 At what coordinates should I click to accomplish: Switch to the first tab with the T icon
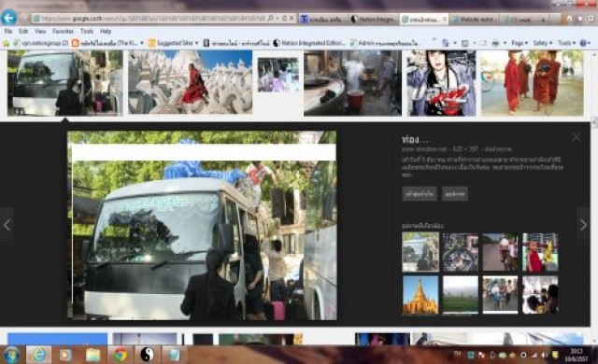click(x=323, y=19)
